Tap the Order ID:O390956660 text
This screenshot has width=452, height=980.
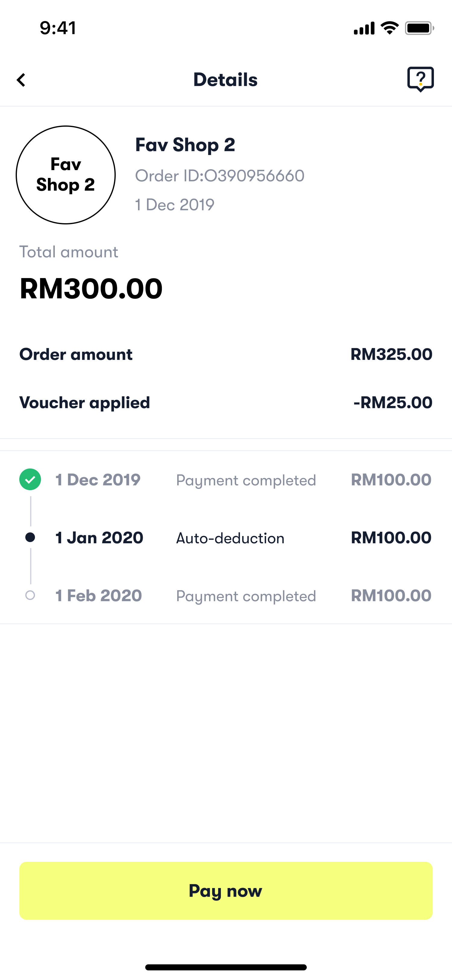(220, 176)
